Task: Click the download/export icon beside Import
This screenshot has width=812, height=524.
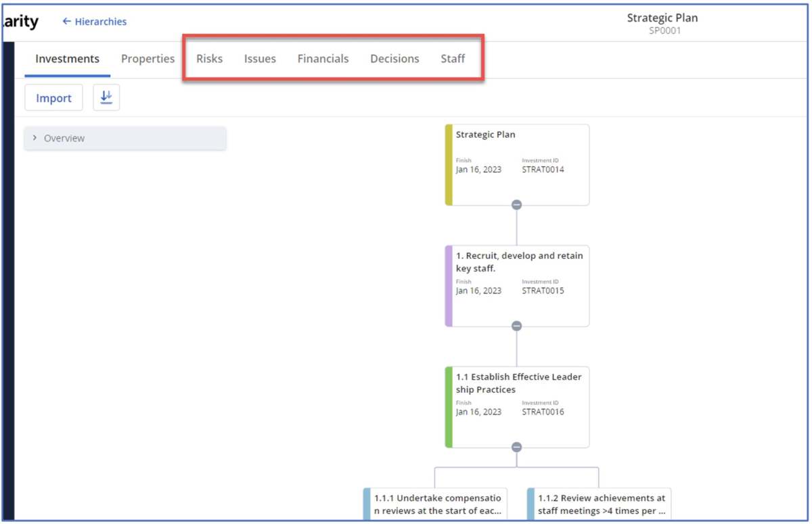Action: (x=106, y=97)
